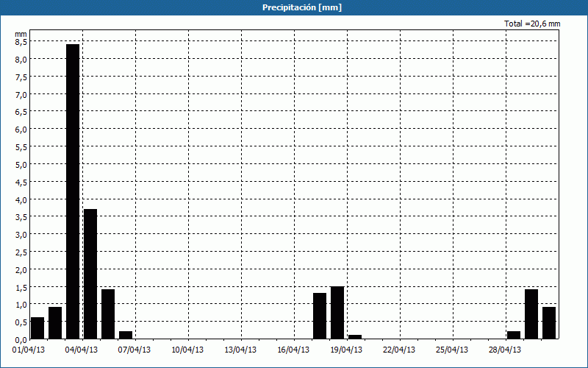Click the 8,5 y-axis value
Image resolution: width=588 pixels, height=368 pixels.
[x=21, y=42]
